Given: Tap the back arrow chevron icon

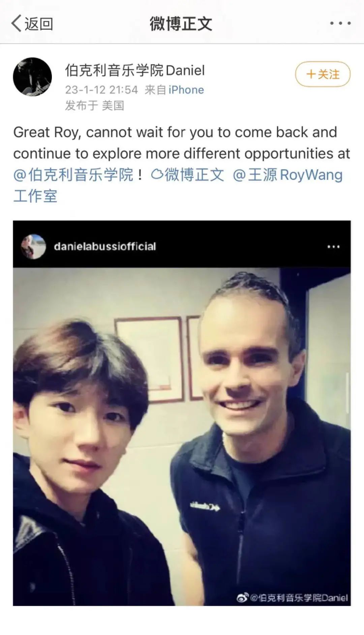Looking at the screenshot, I should click(16, 24).
